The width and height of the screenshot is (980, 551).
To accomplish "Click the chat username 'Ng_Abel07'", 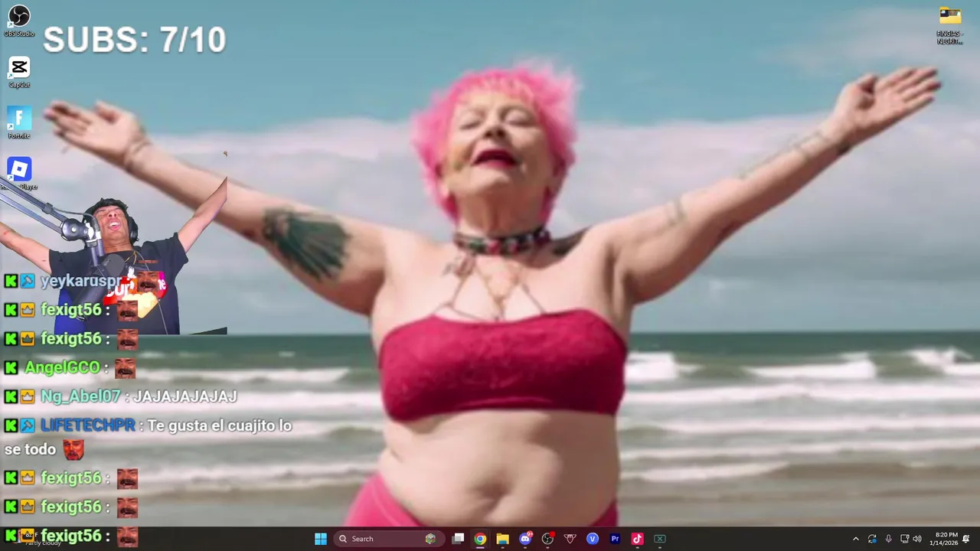I will tap(80, 396).
